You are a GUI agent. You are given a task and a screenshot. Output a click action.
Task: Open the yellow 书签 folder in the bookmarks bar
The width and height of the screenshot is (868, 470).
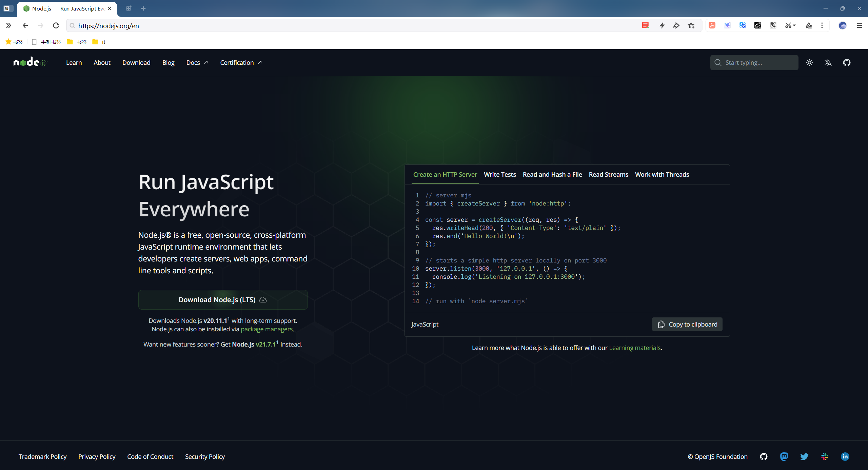[77, 42]
